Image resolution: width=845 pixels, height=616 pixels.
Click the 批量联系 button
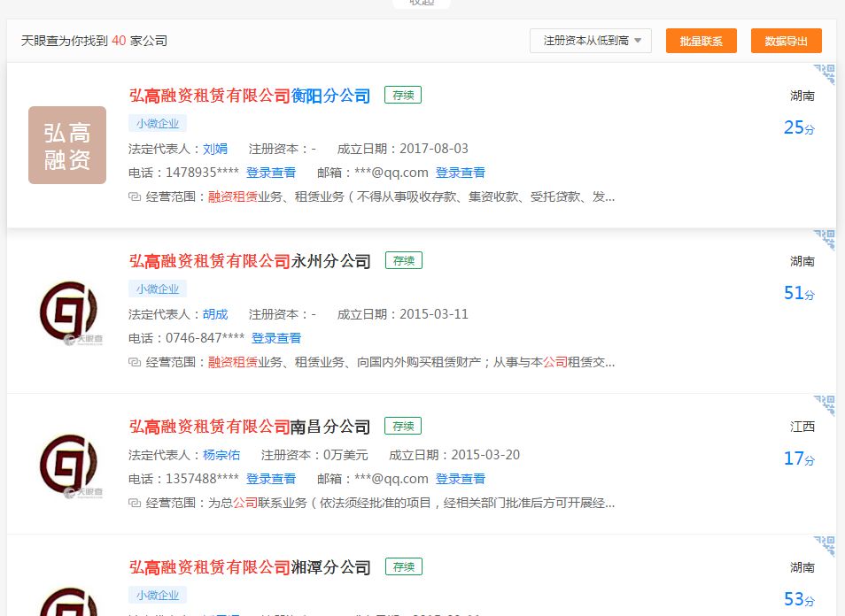click(702, 41)
